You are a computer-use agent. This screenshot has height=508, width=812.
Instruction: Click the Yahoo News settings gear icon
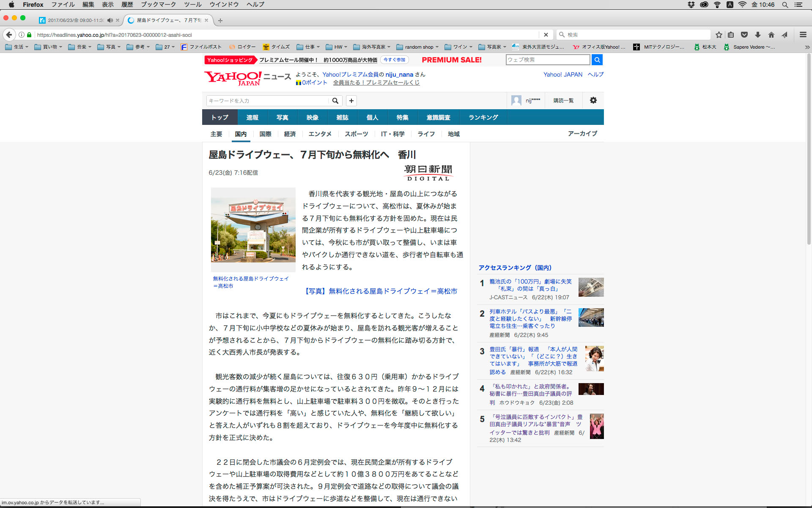pyautogui.click(x=593, y=100)
